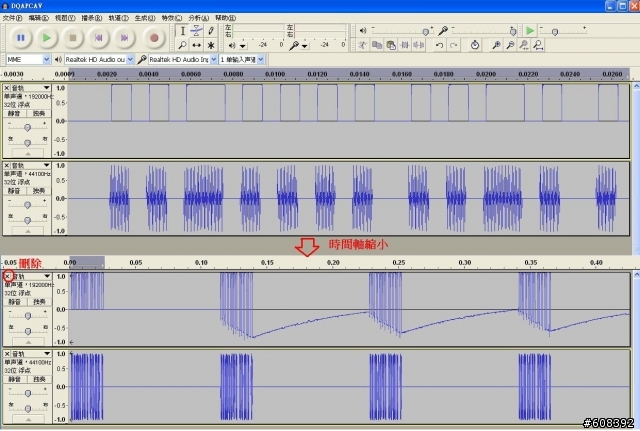
Task: Open the 文件(F) menu
Action: coord(13,18)
